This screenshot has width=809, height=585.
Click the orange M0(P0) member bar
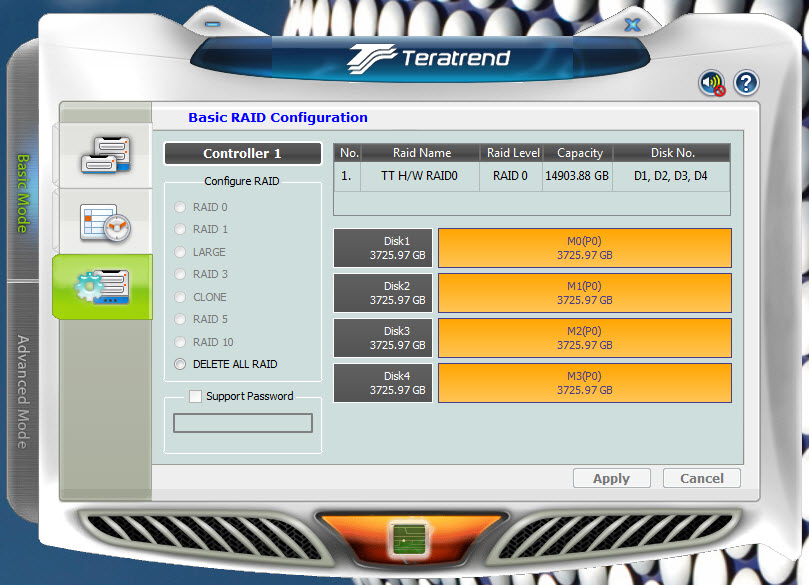pos(585,248)
